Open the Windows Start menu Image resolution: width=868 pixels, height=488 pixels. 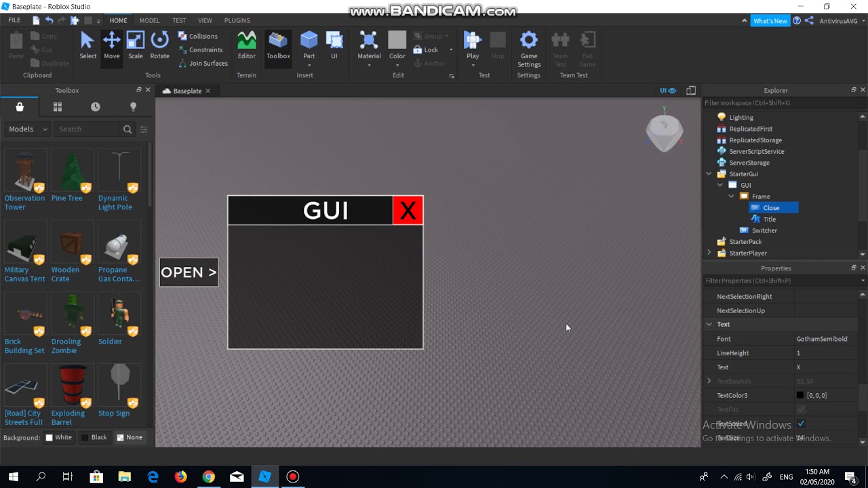pos(14,476)
